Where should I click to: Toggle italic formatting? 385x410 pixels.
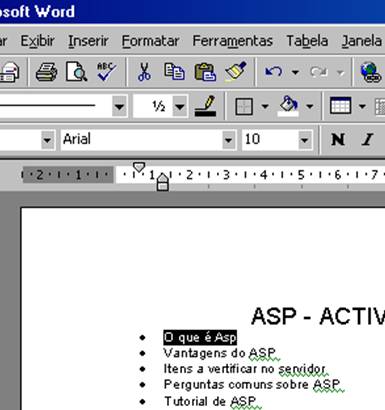click(367, 139)
